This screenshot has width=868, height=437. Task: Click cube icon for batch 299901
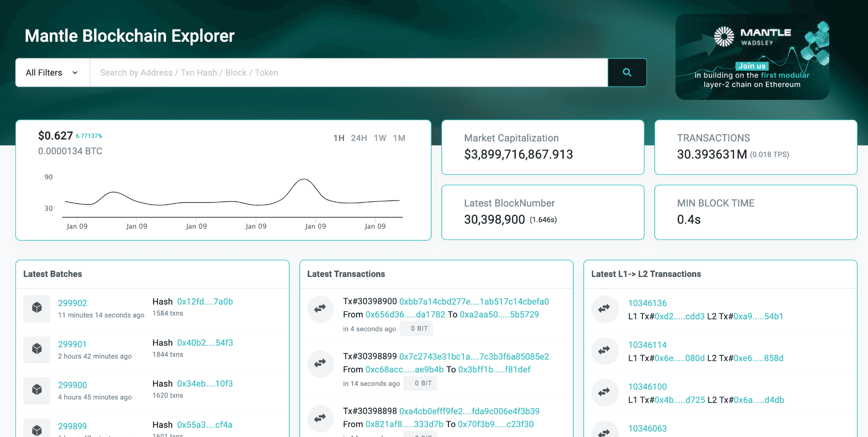click(x=37, y=349)
